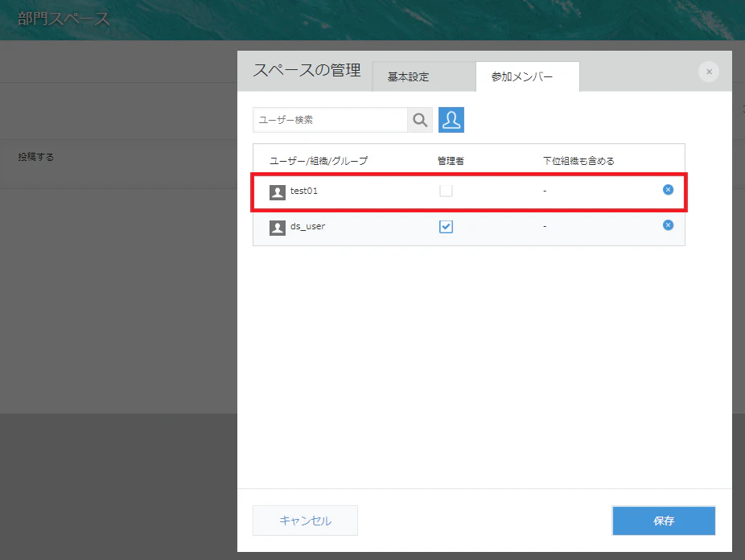This screenshot has width=745, height=560.
Task: Click the test01 user avatar icon
Action: (x=278, y=192)
